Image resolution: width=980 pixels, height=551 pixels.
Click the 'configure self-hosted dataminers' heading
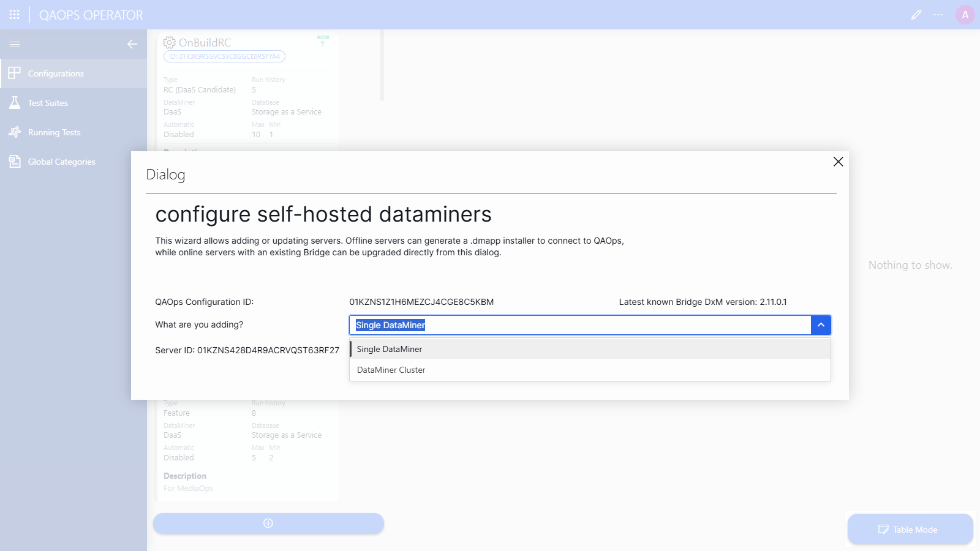pos(323,214)
